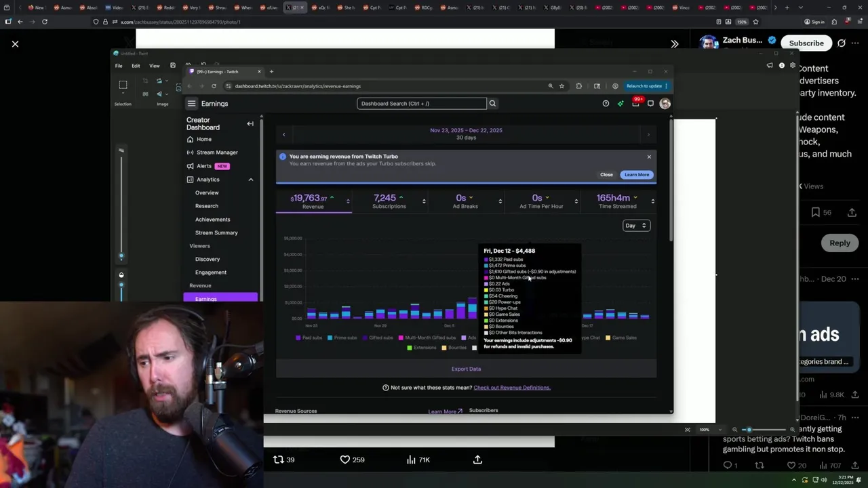Adjust the Paint zoom slider

pos(749,430)
